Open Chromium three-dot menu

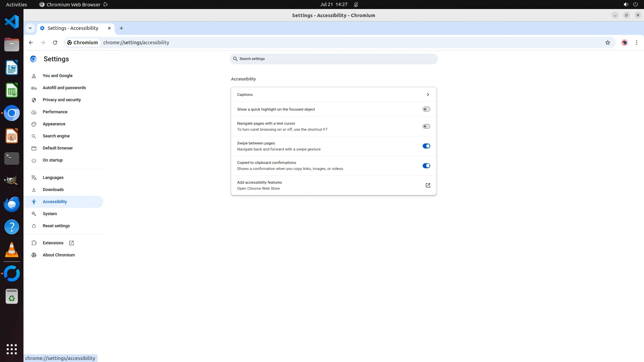coord(636,43)
